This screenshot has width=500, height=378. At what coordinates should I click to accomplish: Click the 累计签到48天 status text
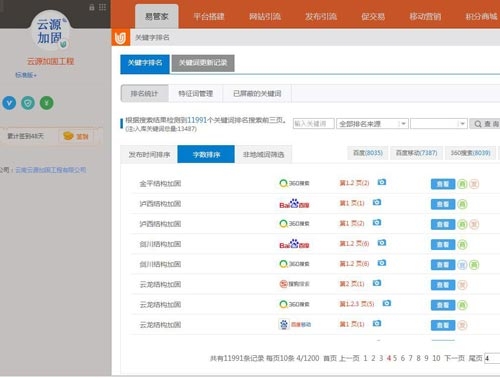26,136
